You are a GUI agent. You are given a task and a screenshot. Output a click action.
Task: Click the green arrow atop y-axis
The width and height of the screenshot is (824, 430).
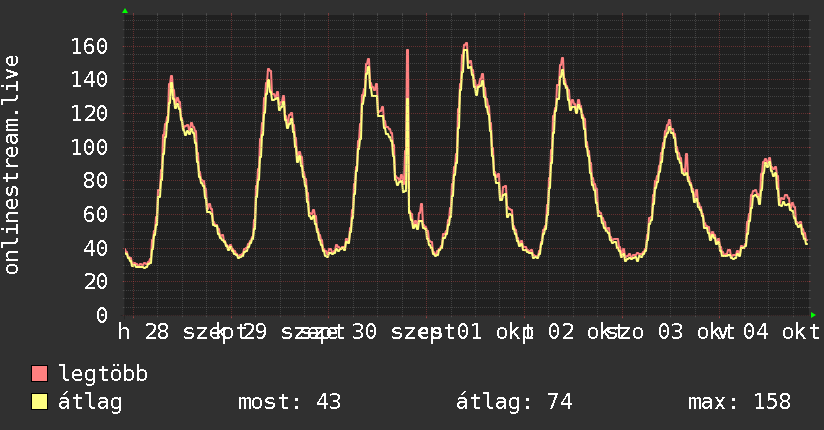125,11
